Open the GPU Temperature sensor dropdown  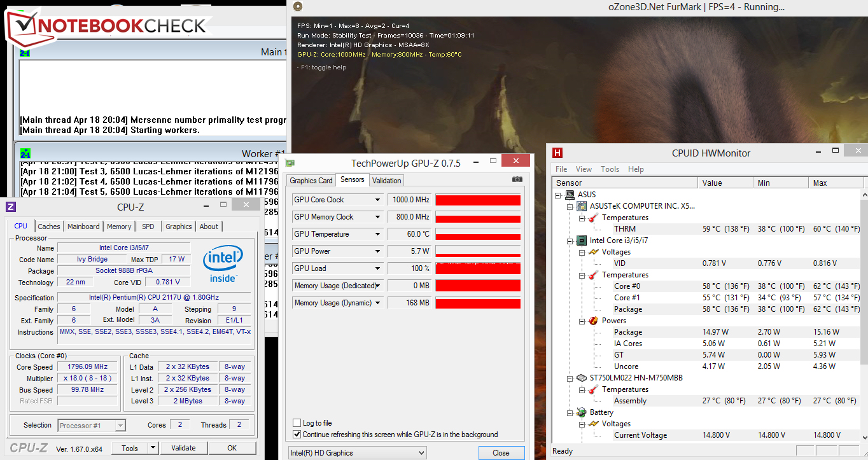pyautogui.click(x=378, y=234)
